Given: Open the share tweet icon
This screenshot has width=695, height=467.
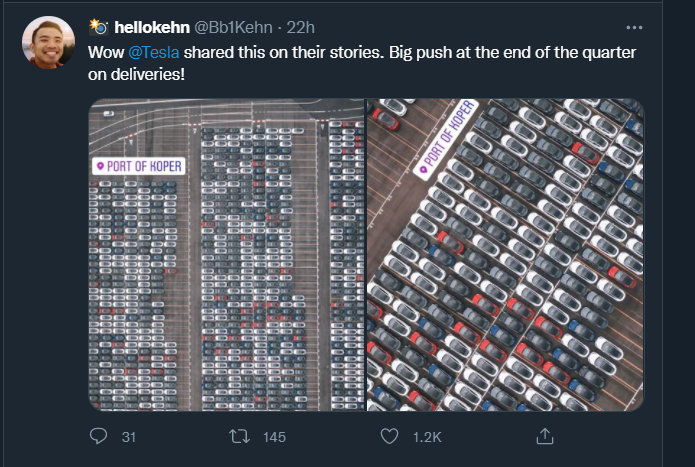Looking at the screenshot, I should coord(545,436).
